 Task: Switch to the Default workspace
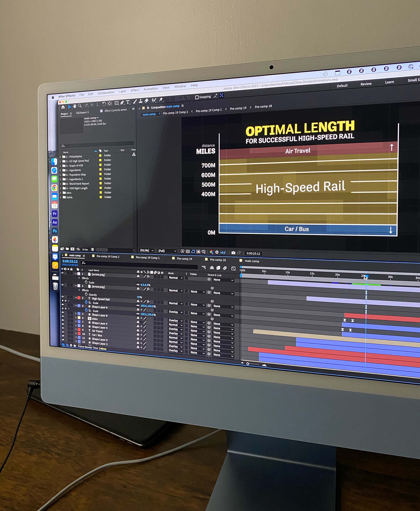pyautogui.click(x=342, y=86)
